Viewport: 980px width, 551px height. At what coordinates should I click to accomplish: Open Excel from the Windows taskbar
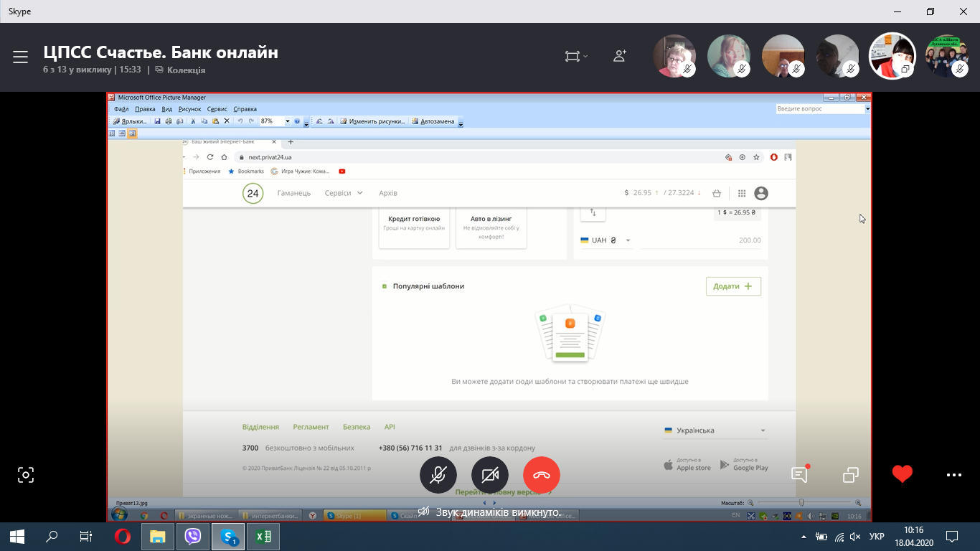(263, 536)
